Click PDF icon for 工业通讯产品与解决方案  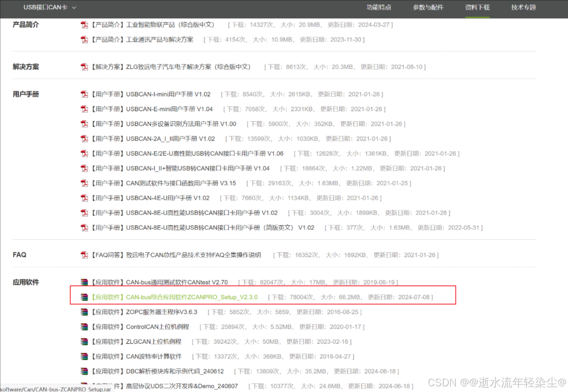pos(84,40)
